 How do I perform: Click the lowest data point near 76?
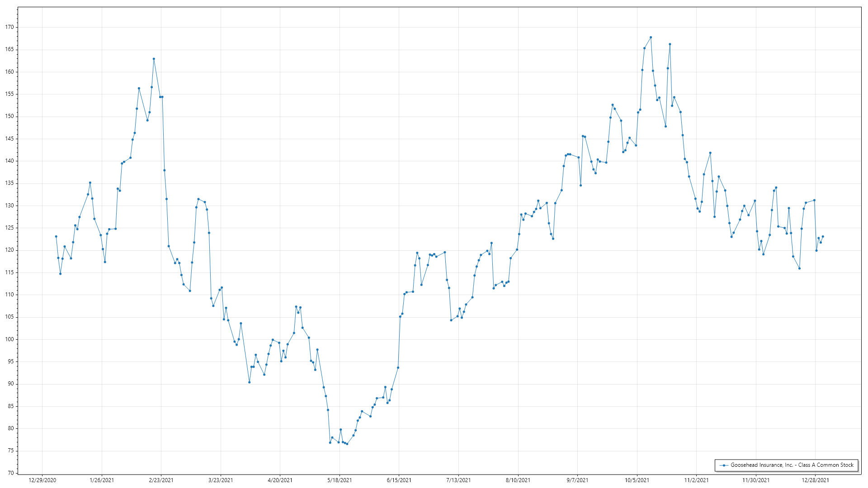[347, 444]
